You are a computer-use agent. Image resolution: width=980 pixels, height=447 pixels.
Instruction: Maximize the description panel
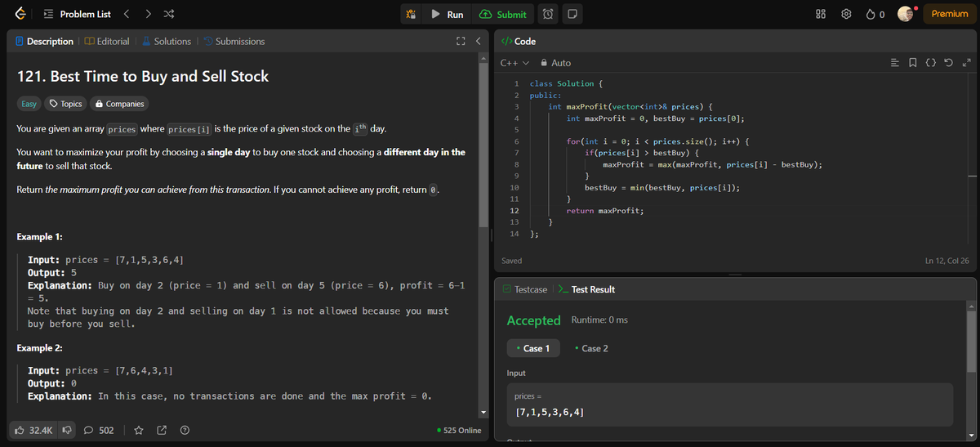tap(461, 41)
